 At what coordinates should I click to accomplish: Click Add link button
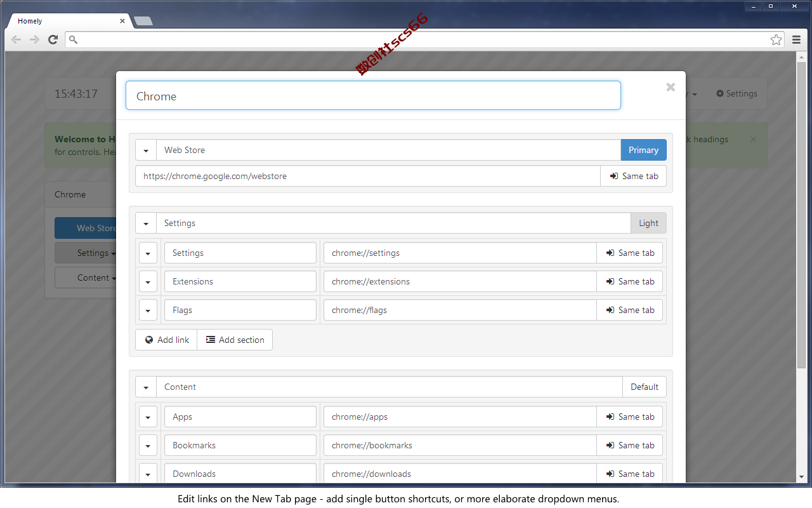(166, 340)
